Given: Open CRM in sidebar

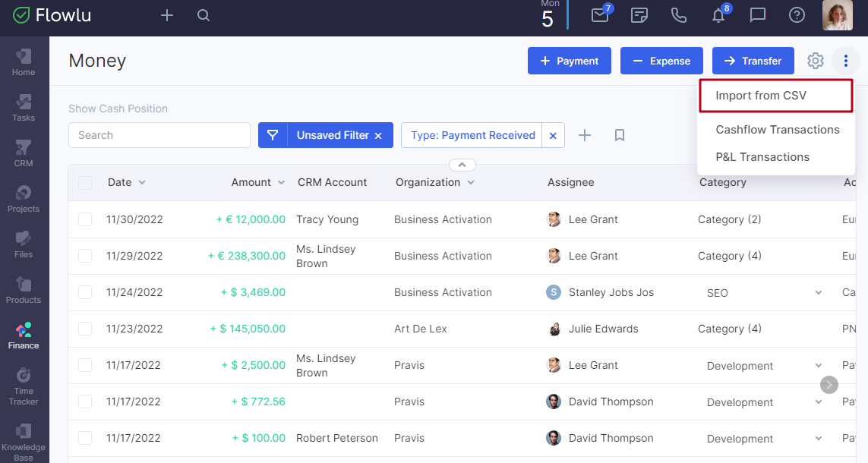Looking at the screenshot, I should [24, 153].
